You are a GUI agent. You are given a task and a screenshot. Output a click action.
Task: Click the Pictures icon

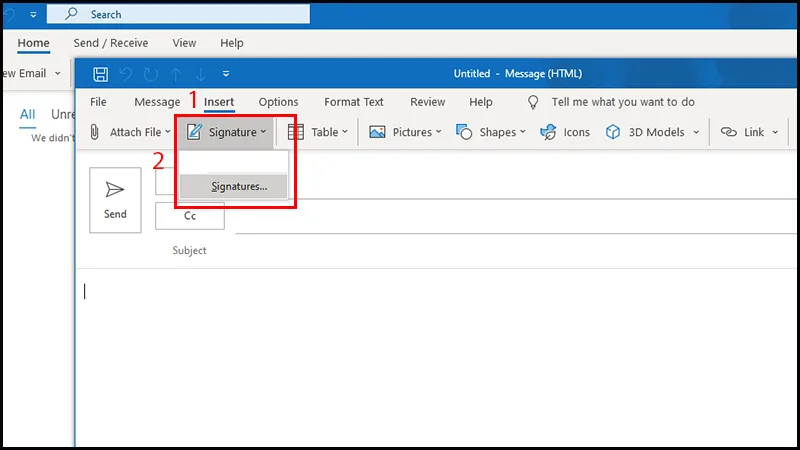coord(377,132)
